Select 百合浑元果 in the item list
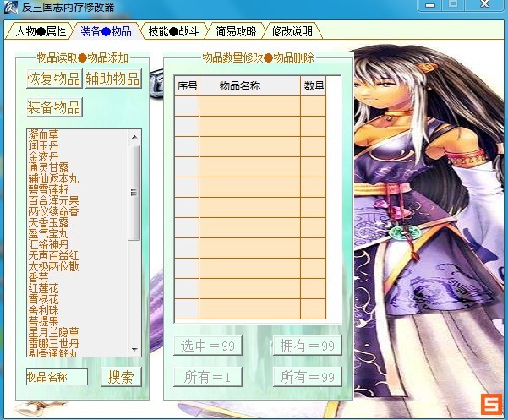508x420 pixels. (53, 201)
